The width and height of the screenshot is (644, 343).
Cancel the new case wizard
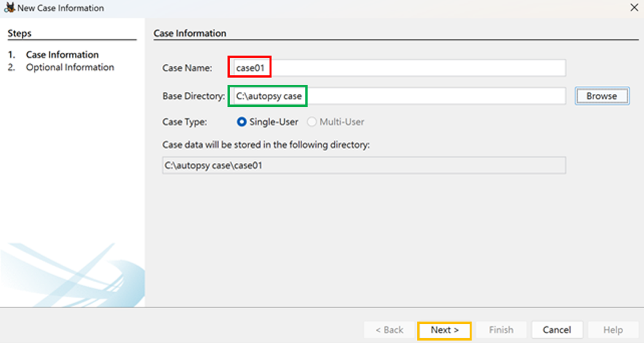coord(557,330)
